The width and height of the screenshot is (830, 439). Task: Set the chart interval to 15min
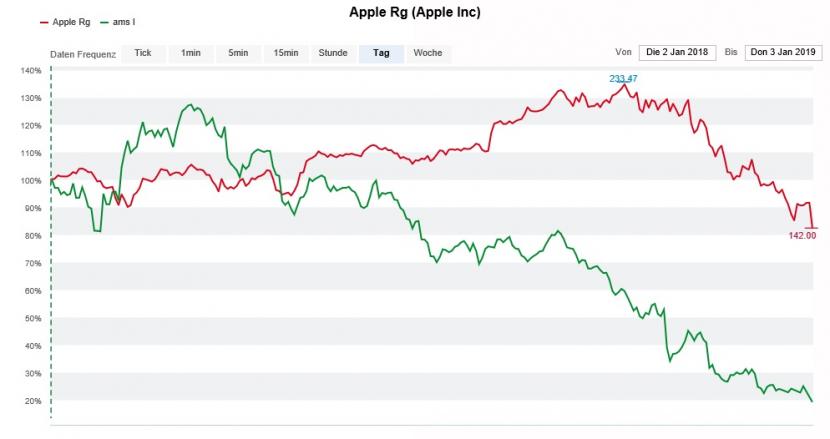tap(286, 53)
